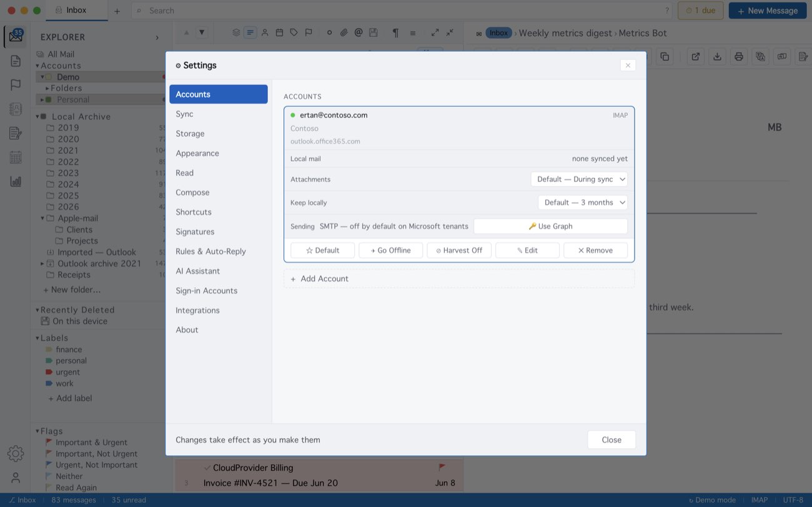Open the contacts address book icon
The height and width of the screenshot is (507, 812).
click(16, 109)
